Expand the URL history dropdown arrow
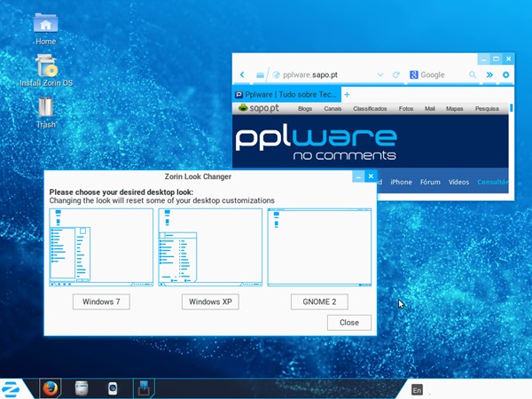Viewport: 532px width, 399px height. pyautogui.click(x=380, y=74)
